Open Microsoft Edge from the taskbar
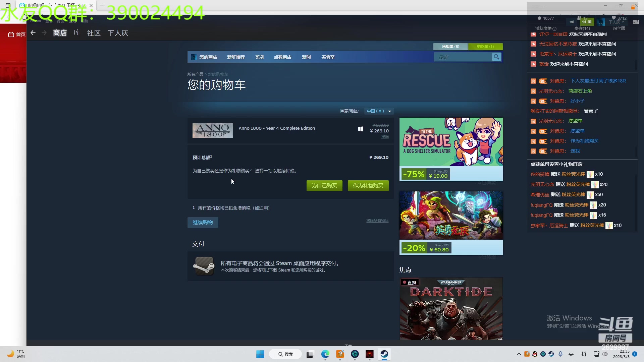This screenshot has height=362, width=644. tap(325, 354)
